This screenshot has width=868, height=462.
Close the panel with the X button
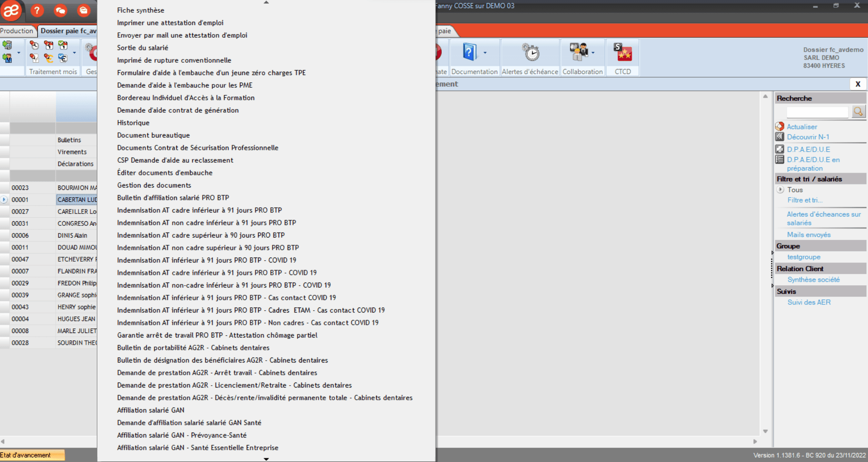[858, 84]
